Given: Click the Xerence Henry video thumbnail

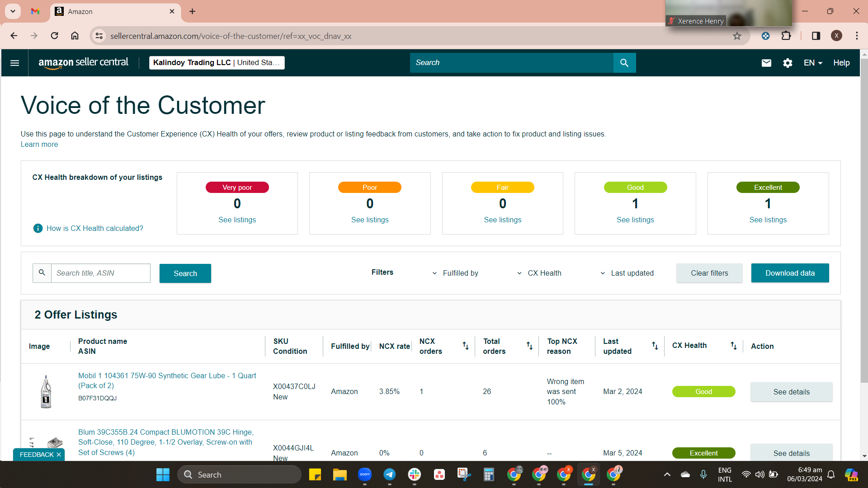Looking at the screenshot, I should point(728,13).
